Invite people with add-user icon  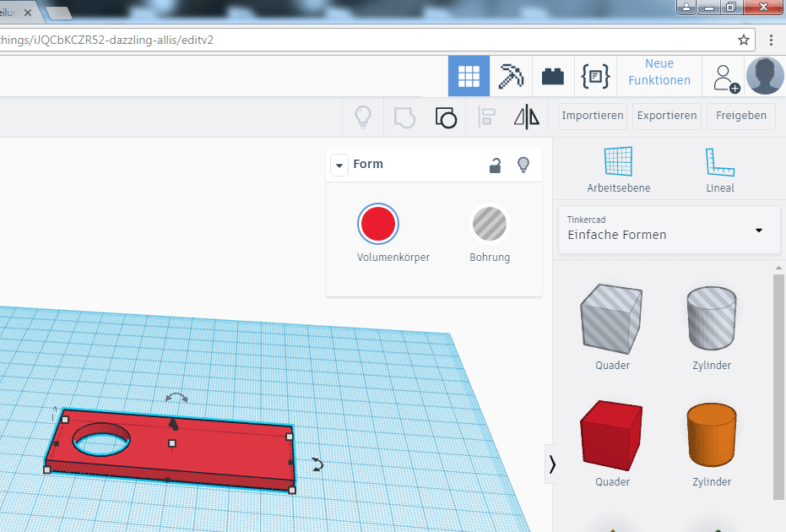click(x=725, y=78)
